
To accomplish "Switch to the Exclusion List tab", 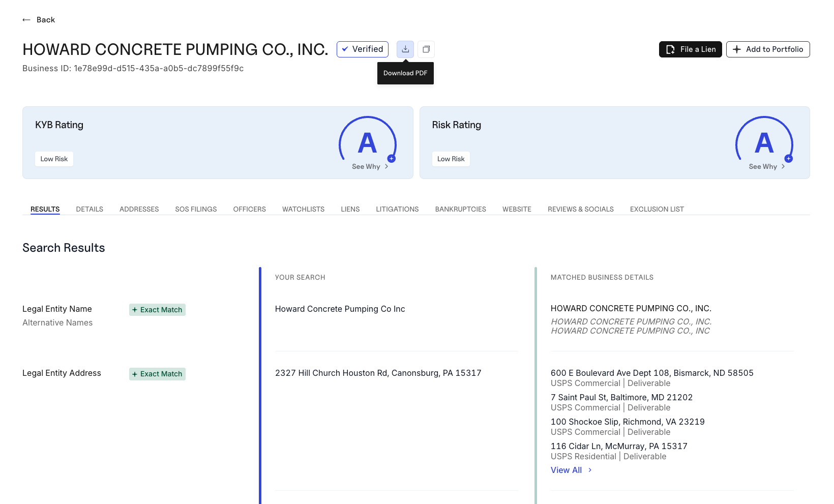I will [657, 209].
